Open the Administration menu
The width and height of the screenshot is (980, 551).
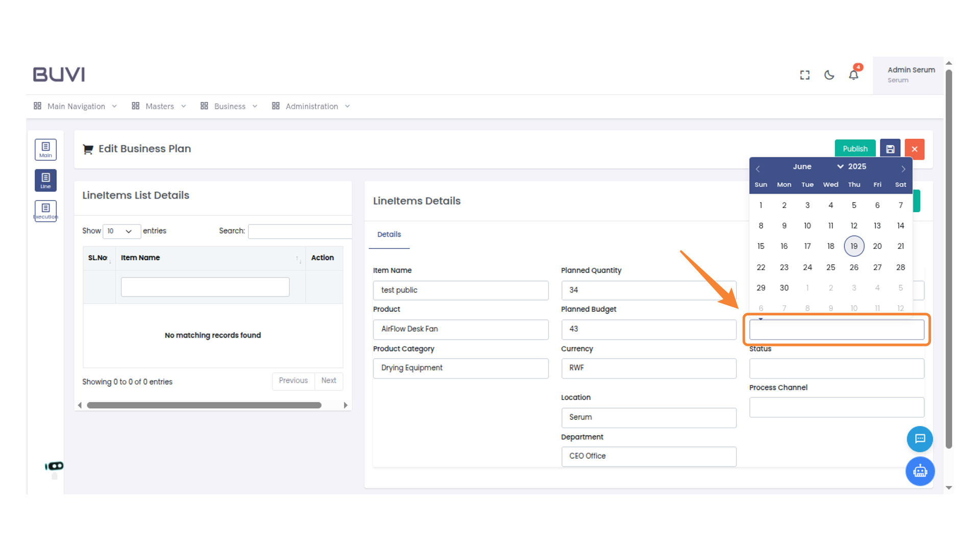click(x=311, y=106)
